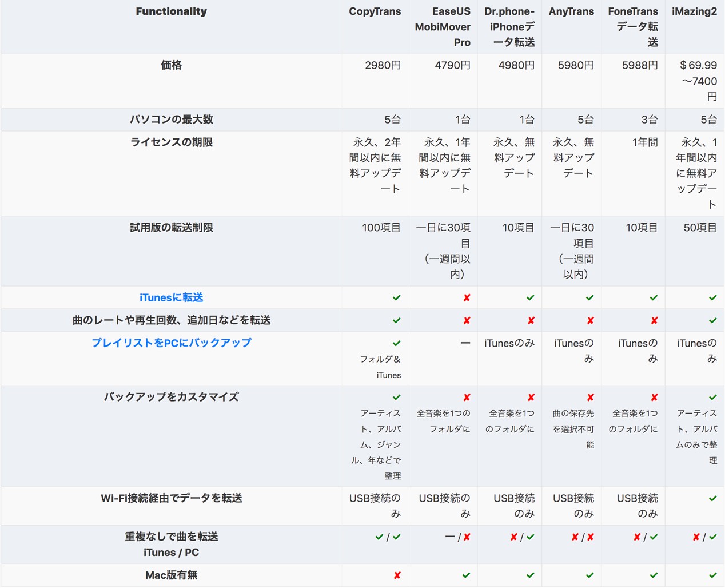
Task: Click 曲の保存先を選択不可能 note under AnyTrans
Action: [573, 429]
